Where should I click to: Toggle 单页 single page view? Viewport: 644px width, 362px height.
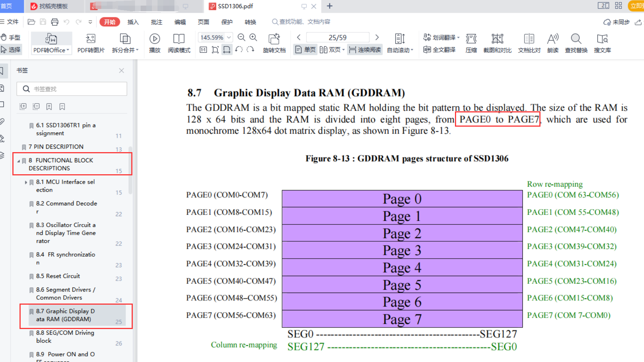[x=305, y=49]
